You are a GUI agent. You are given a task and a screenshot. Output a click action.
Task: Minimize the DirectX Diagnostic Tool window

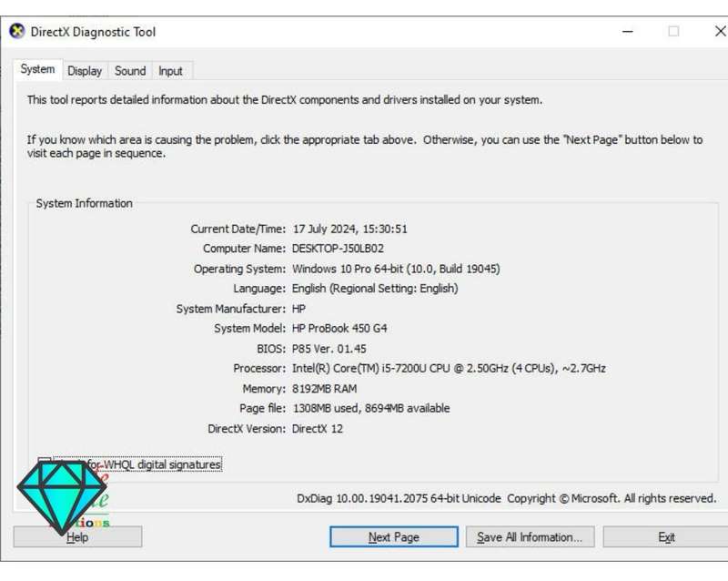[x=628, y=32]
